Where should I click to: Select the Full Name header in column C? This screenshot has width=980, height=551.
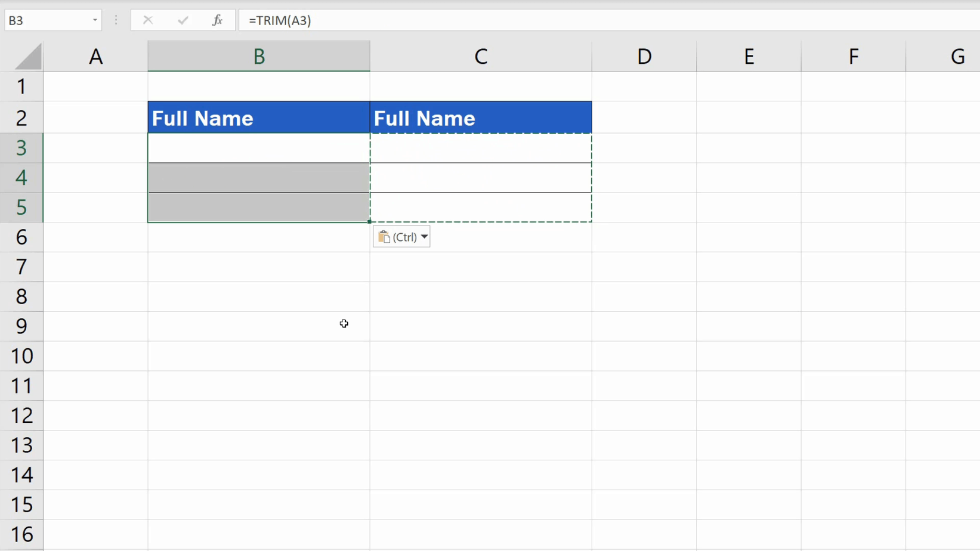tap(481, 117)
